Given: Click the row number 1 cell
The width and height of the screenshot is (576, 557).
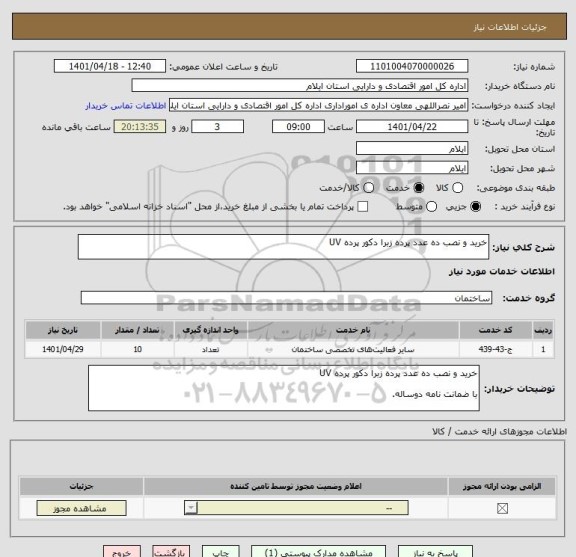Looking at the screenshot, I should coord(543,349).
